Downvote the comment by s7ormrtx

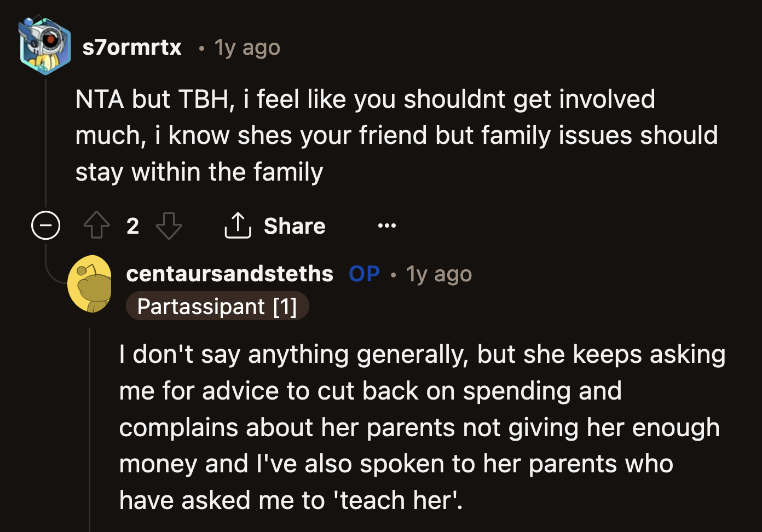click(x=169, y=225)
